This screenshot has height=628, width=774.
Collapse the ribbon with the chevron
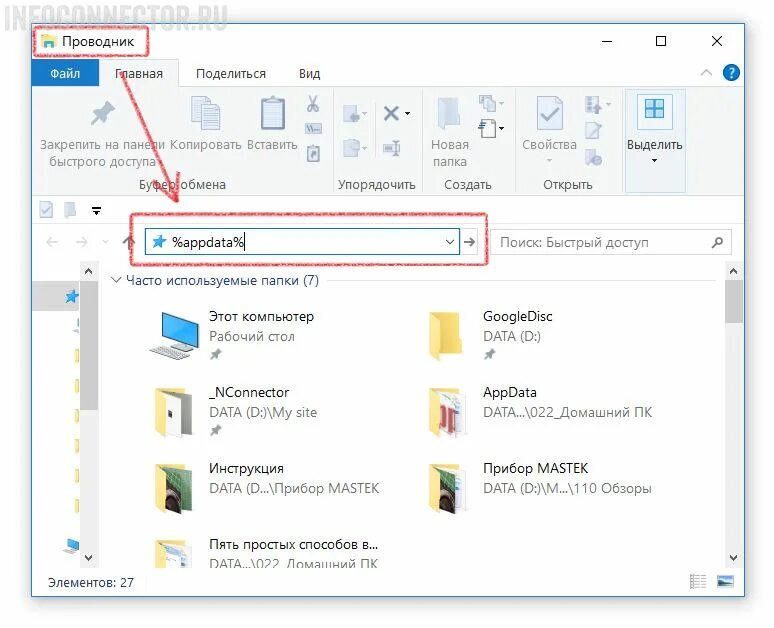[x=706, y=73]
